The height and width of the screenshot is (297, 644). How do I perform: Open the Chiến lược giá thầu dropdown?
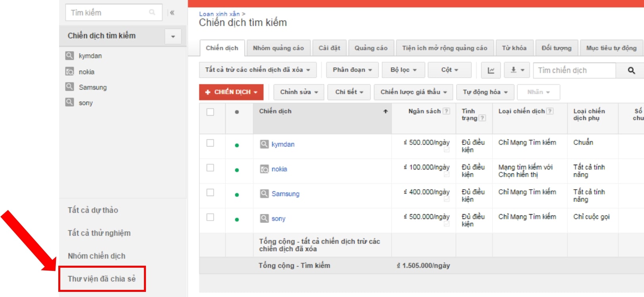coord(414,92)
